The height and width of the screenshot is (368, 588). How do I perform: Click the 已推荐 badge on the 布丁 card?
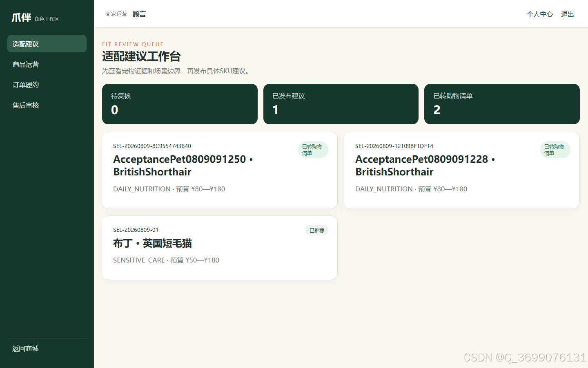(317, 230)
